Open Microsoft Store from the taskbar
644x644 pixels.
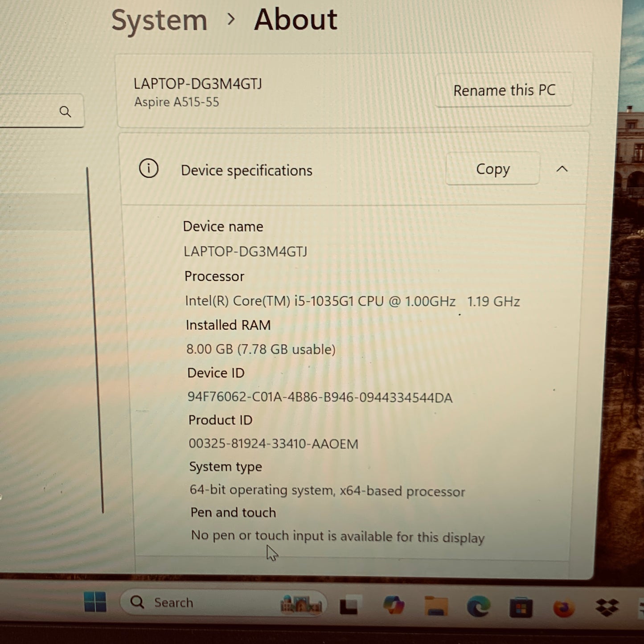(521, 607)
